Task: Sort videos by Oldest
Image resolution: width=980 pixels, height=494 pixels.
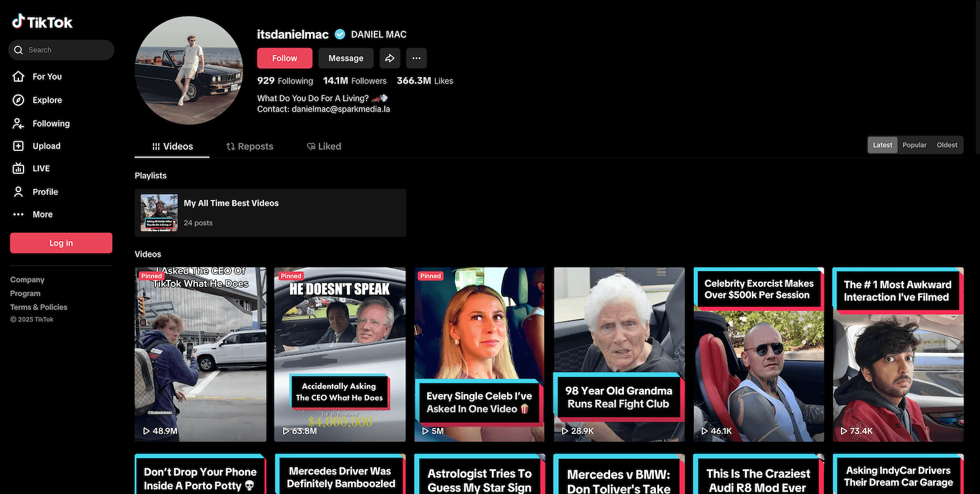Action: 947,145
